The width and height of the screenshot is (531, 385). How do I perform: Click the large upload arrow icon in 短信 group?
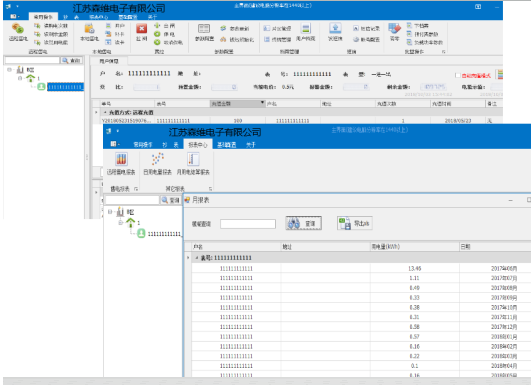pyautogui.click(x=335, y=28)
